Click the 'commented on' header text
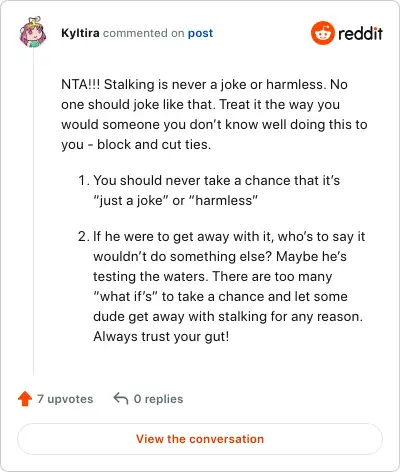 point(144,33)
